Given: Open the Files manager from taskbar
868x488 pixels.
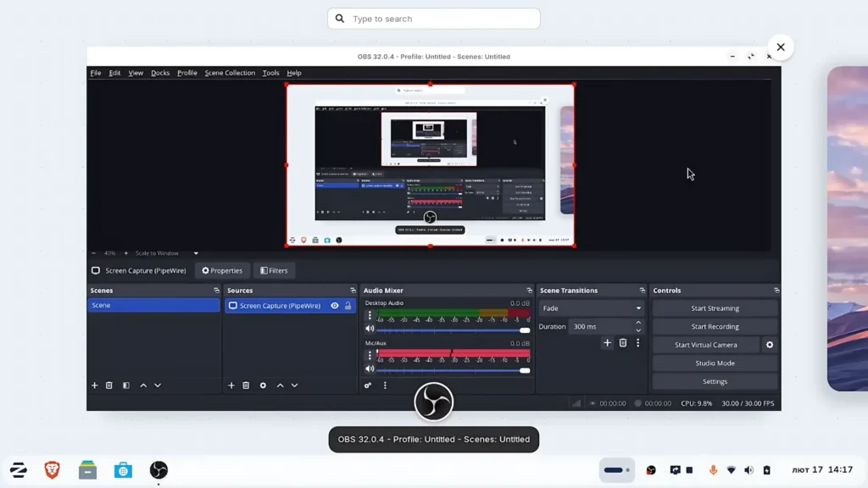Looking at the screenshot, I should (87, 470).
